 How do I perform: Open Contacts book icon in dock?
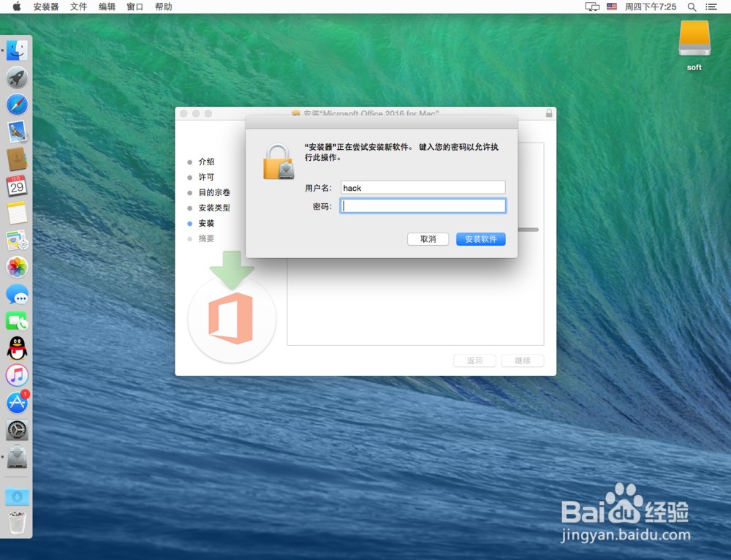click(17, 159)
